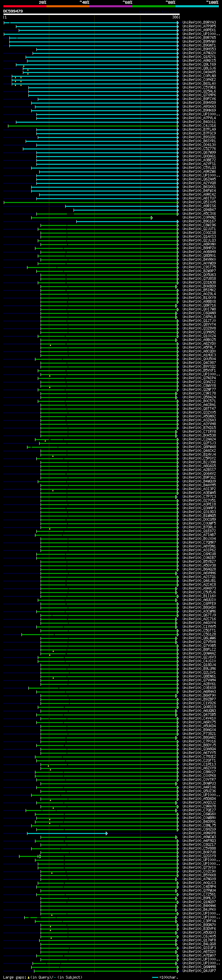The image size is (222, 980).
Task: Open hit UniRef100_A0YWD9
Action: 199,263
